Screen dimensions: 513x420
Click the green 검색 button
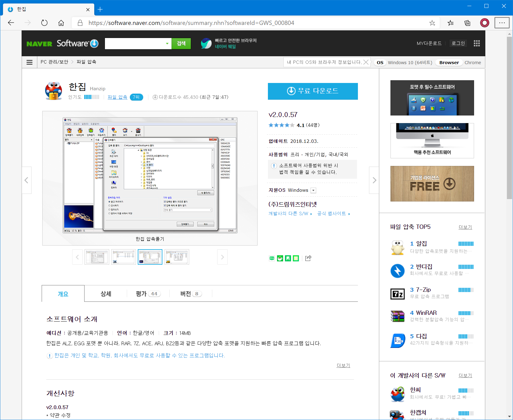(181, 43)
